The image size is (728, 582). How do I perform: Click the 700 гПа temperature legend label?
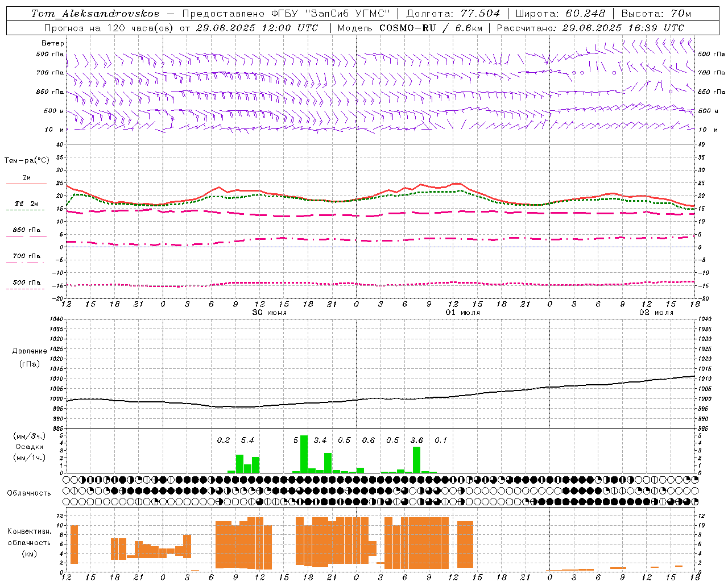(26, 256)
